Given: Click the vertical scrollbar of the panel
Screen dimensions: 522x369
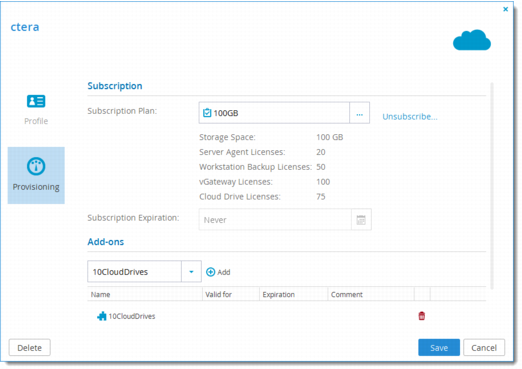Looking at the screenshot, I should pos(492,185).
